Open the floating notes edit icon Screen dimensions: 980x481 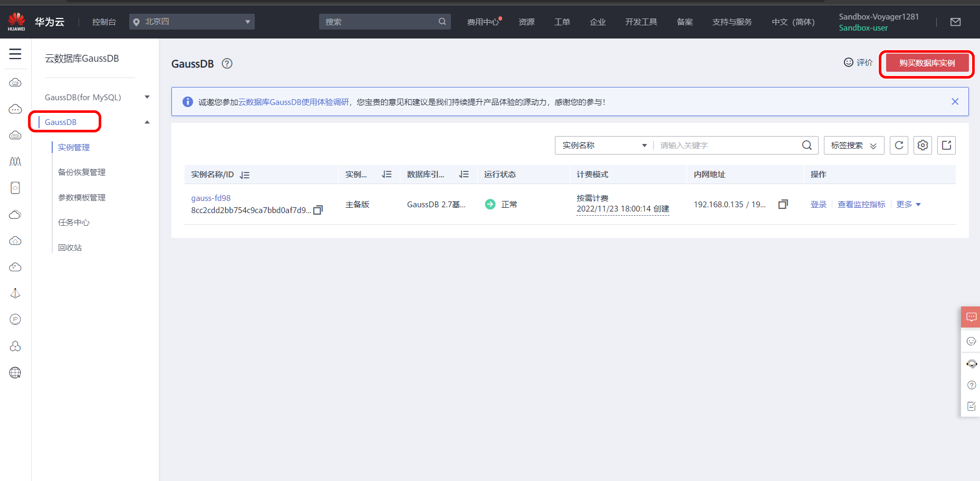tap(972, 406)
